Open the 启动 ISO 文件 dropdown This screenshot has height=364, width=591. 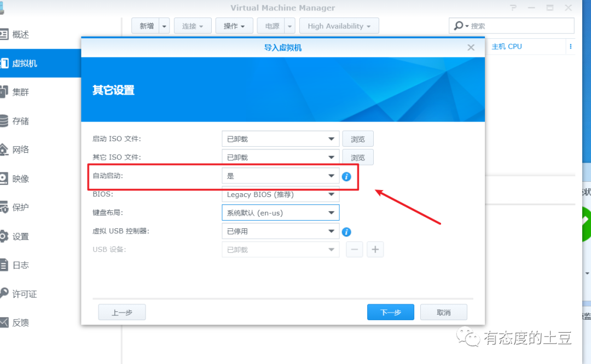click(x=280, y=139)
